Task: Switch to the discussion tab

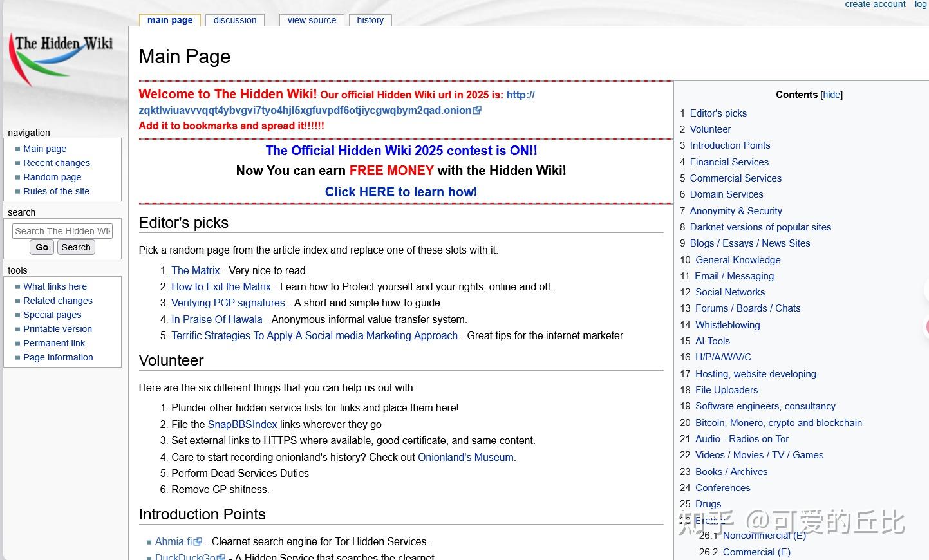Action: tap(234, 20)
